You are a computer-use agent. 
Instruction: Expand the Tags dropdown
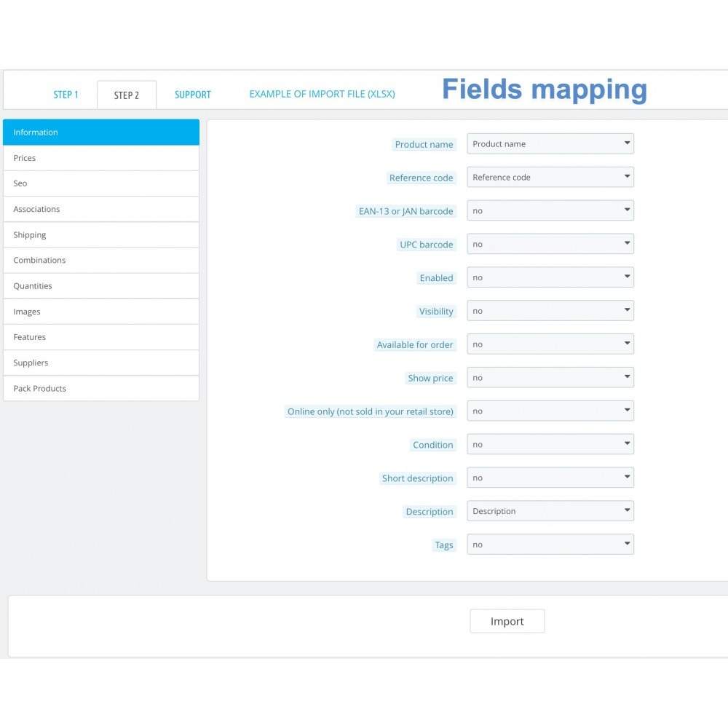pos(550,545)
